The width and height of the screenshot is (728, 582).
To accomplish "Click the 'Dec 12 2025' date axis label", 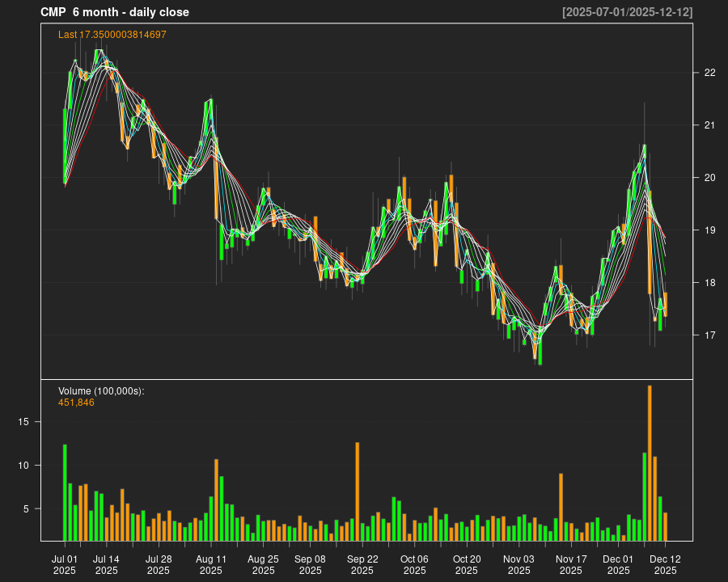I will click(x=665, y=564).
